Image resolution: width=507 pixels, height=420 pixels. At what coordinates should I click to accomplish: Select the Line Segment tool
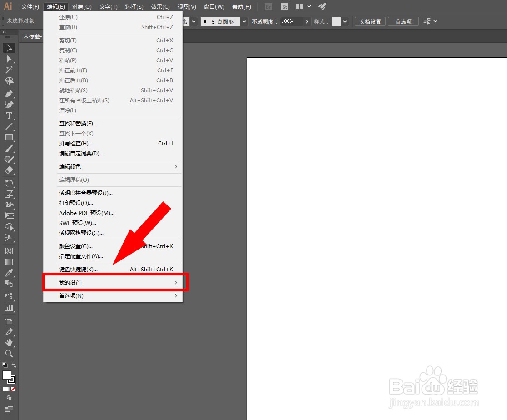[x=9, y=126]
